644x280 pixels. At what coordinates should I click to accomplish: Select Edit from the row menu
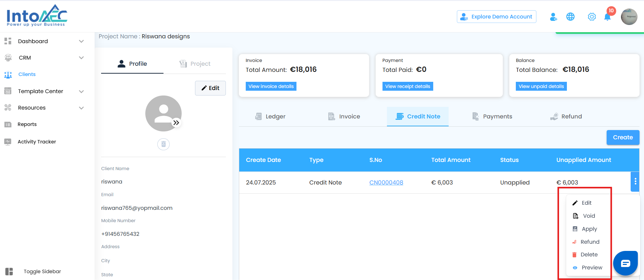pyautogui.click(x=586, y=203)
